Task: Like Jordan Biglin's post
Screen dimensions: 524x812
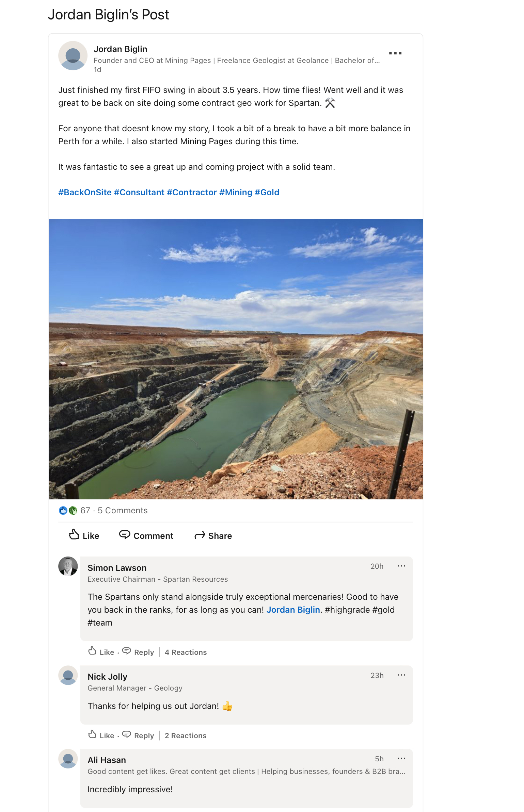Action: [x=84, y=535]
